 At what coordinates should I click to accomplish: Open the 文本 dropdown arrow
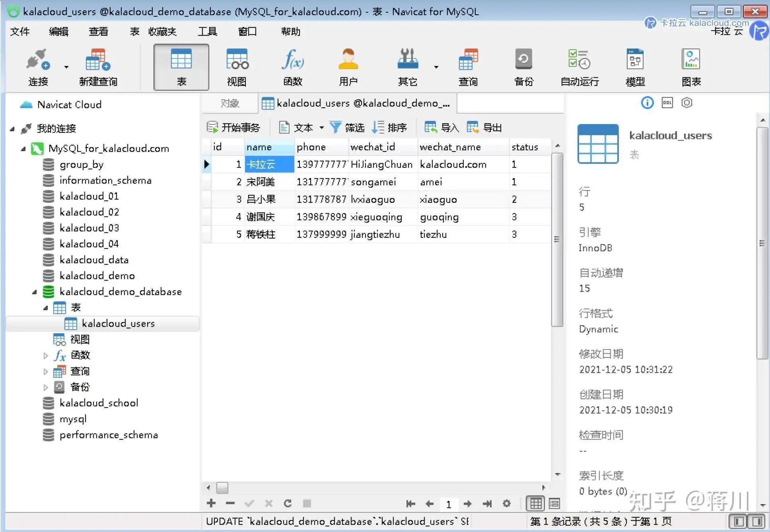(322, 128)
